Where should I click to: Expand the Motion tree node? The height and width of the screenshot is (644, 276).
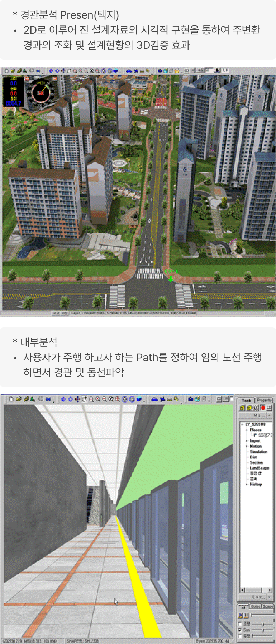(x=247, y=446)
